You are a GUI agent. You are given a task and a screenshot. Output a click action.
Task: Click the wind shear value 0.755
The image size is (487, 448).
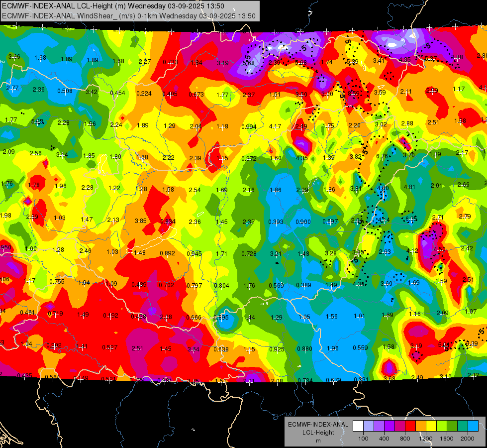pyautogui.click(x=57, y=282)
